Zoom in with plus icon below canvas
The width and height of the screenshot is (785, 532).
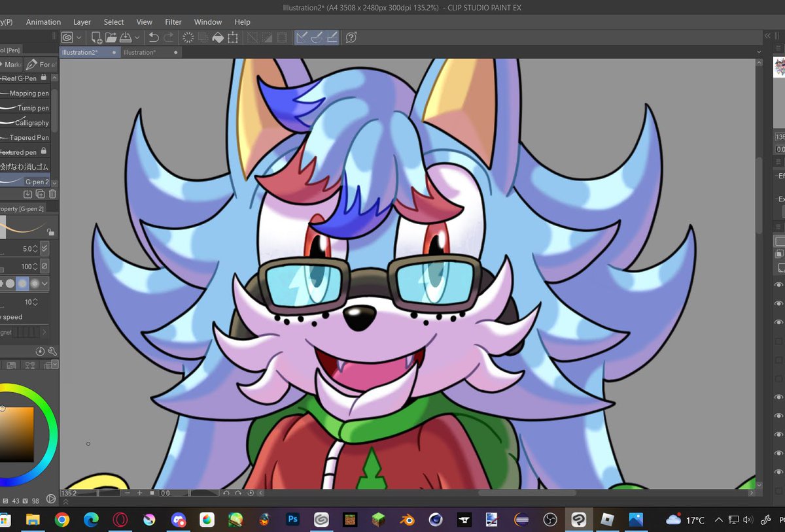pos(140,493)
